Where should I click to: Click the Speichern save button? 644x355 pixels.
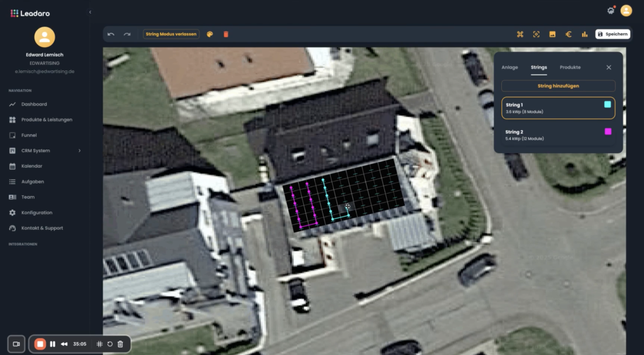click(613, 34)
